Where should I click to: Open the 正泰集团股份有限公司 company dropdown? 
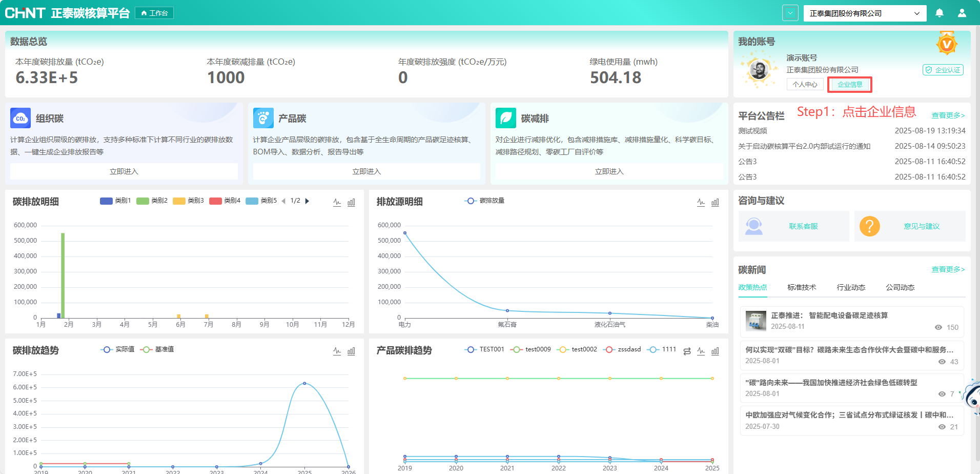865,13
